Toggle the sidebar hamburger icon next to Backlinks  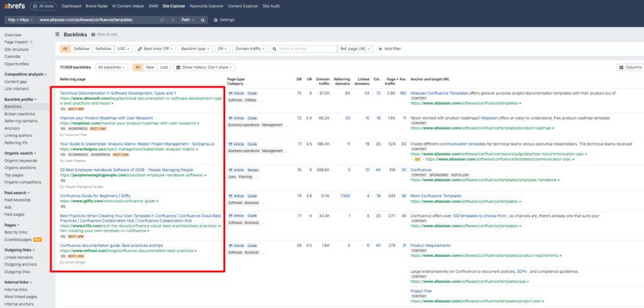pyautogui.click(x=57, y=35)
